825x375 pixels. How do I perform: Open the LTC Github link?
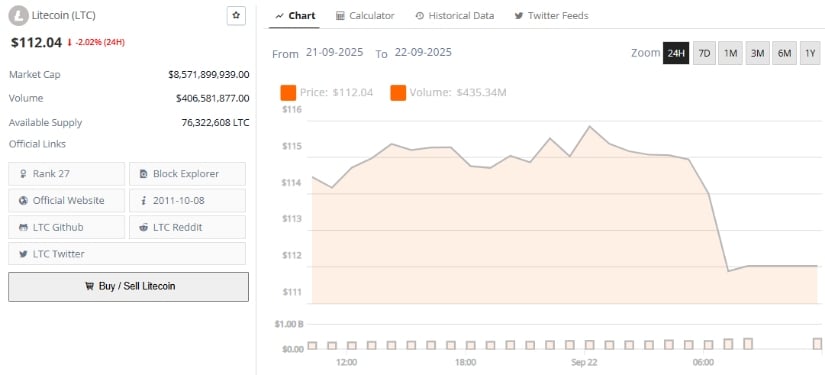tap(67, 227)
